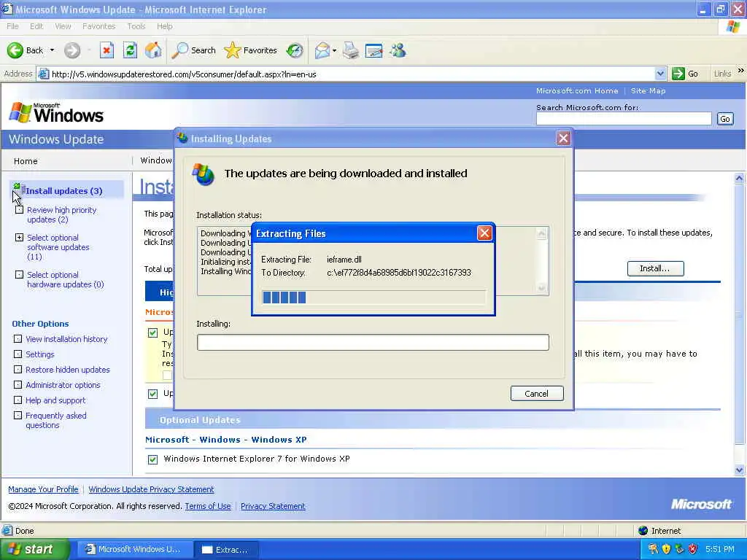The width and height of the screenshot is (747, 560).
Task: Cancel the update installation
Action: coord(537,393)
